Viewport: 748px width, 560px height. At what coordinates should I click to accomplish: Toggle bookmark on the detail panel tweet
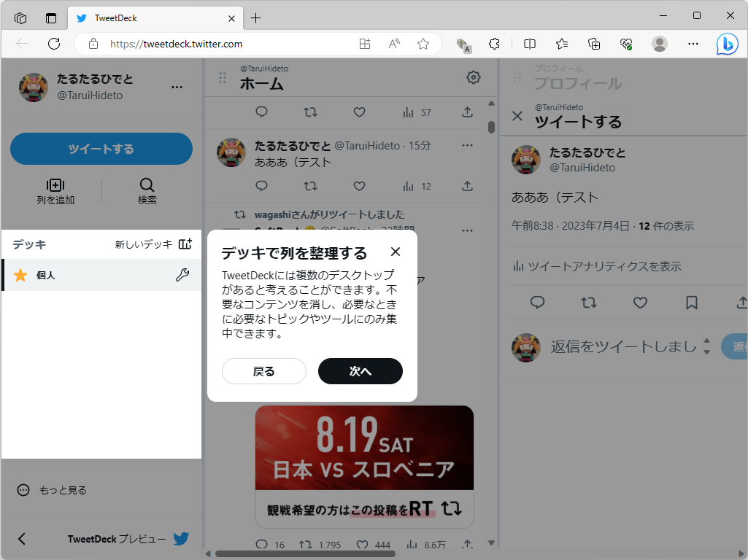[691, 303]
